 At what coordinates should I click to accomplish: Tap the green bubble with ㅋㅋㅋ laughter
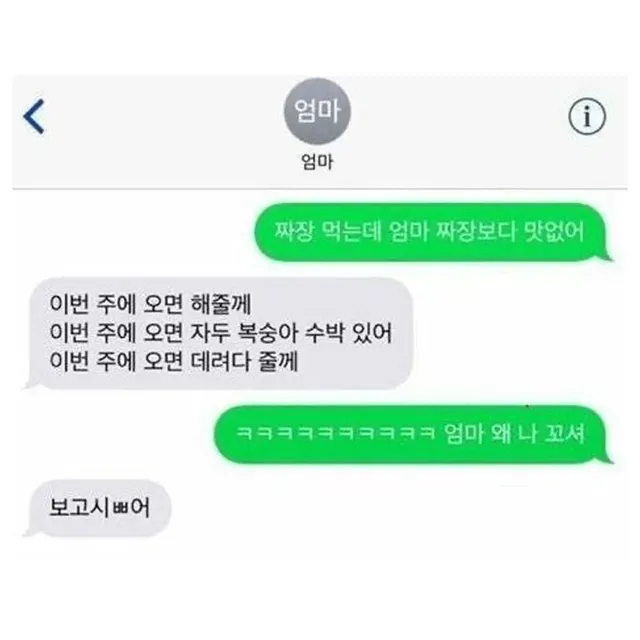click(x=412, y=434)
